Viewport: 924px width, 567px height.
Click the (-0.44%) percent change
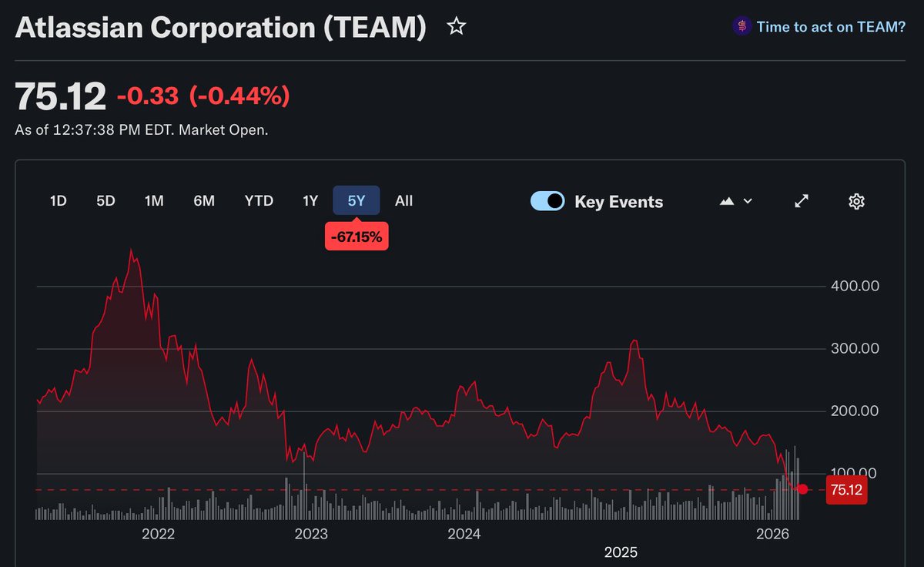(x=239, y=96)
